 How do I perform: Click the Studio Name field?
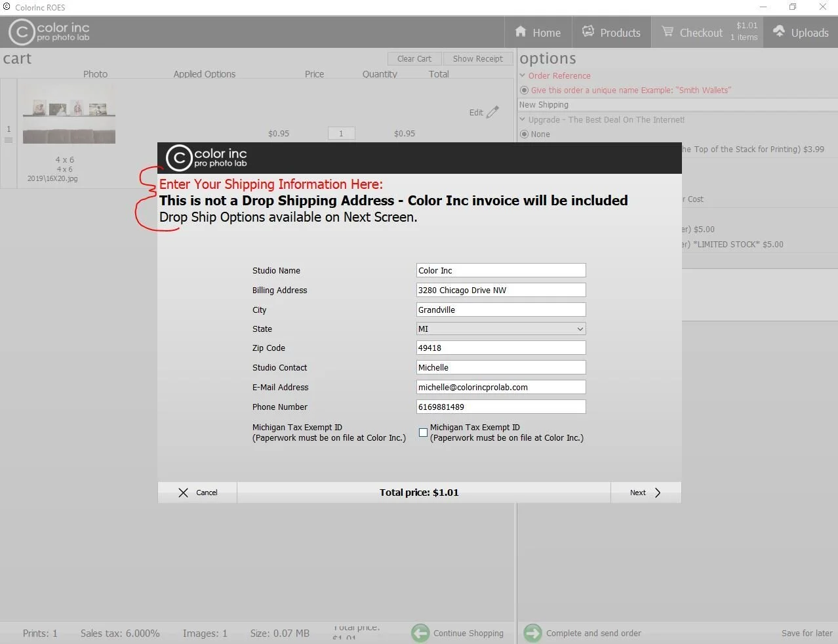tap(501, 270)
